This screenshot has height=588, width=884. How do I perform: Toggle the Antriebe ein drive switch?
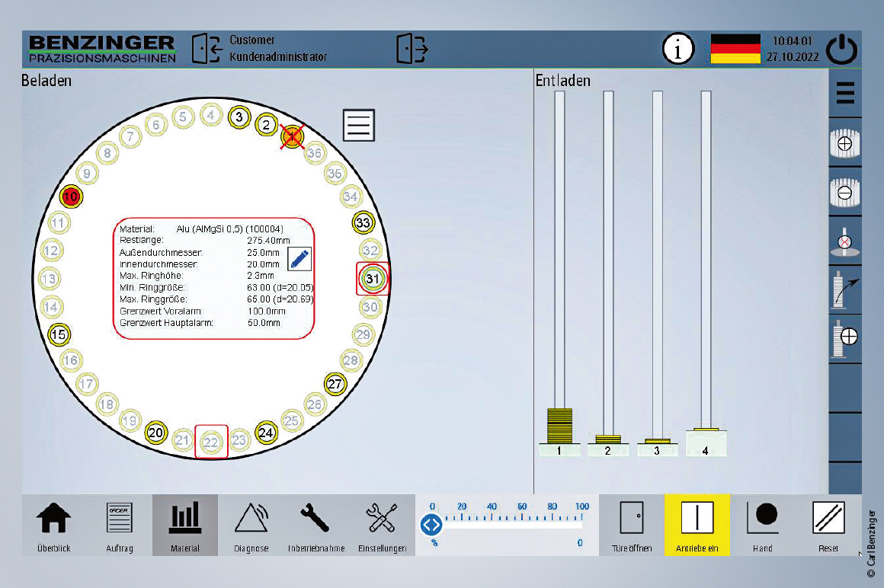(x=697, y=525)
